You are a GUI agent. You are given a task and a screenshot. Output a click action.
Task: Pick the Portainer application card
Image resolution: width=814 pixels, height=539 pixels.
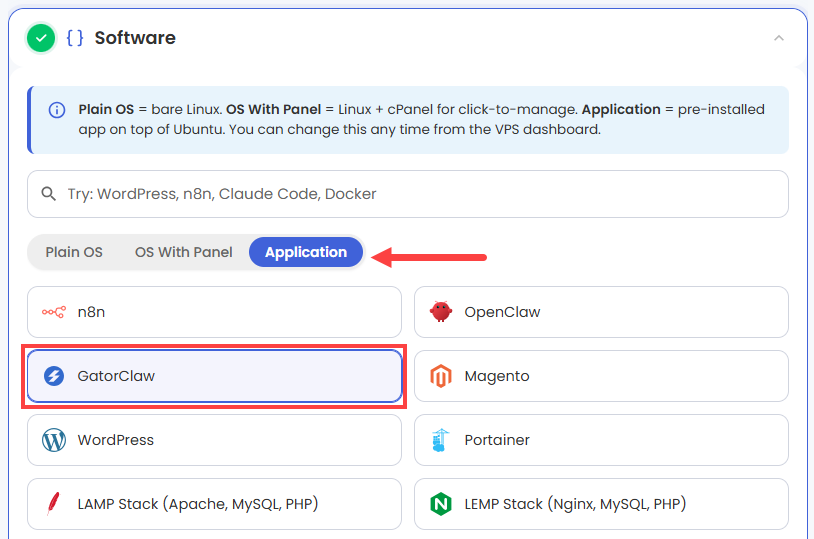click(601, 440)
